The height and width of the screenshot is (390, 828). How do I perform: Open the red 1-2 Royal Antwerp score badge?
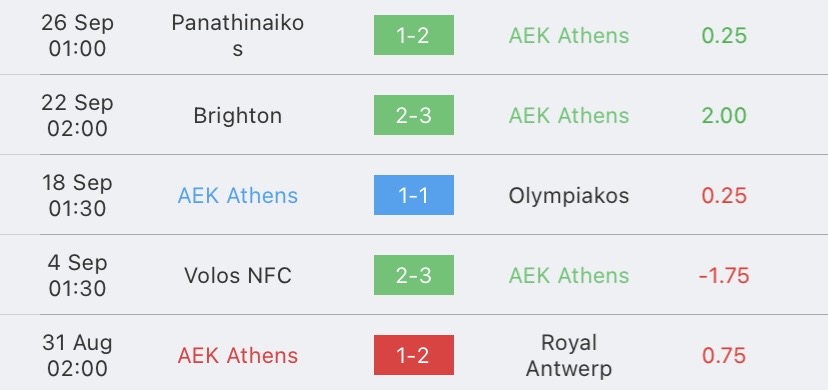(413, 355)
